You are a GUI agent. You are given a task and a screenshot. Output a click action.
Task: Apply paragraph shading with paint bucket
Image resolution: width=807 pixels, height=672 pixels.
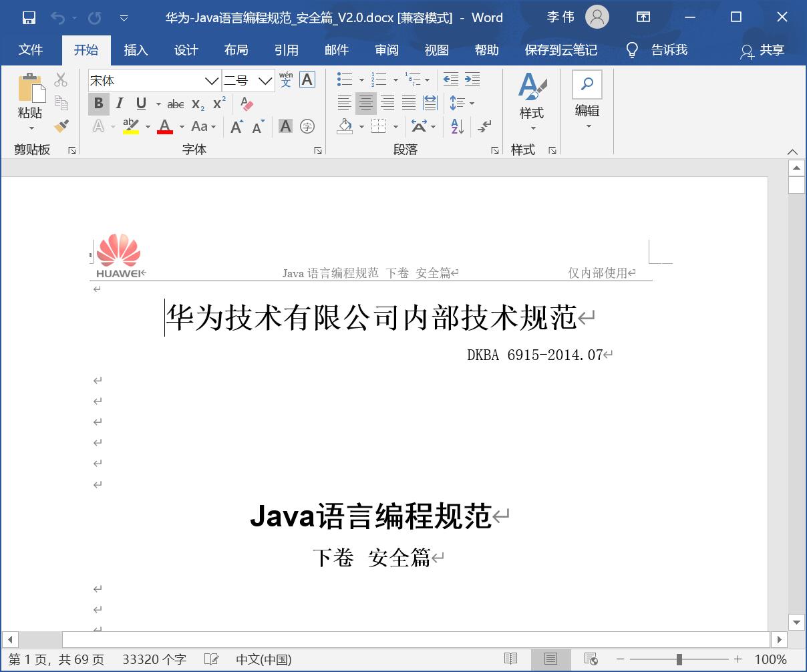point(345,126)
